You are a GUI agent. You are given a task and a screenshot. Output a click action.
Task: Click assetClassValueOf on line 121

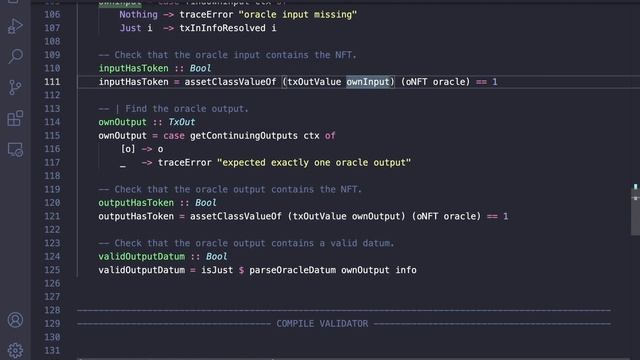coord(236,216)
